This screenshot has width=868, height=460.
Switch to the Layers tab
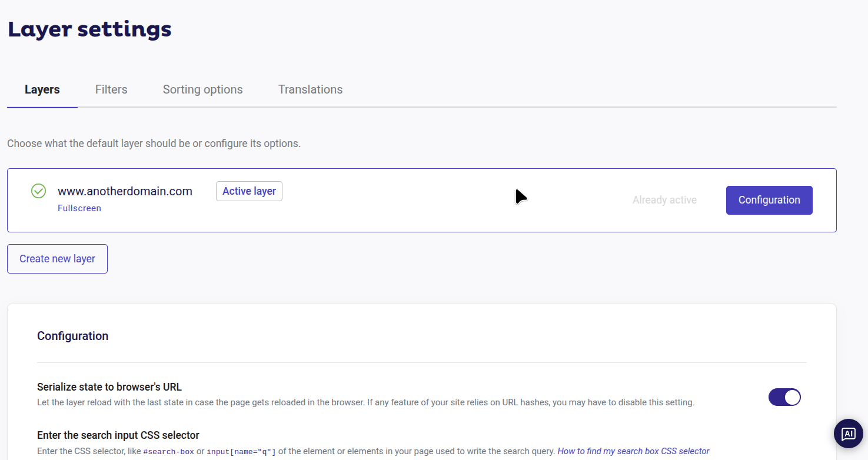(42, 89)
